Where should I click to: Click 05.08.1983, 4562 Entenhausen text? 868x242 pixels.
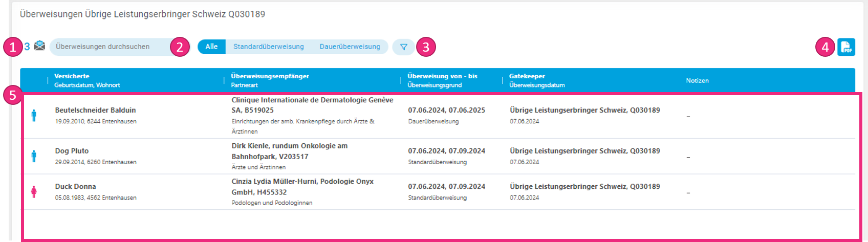(x=96, y=197)
